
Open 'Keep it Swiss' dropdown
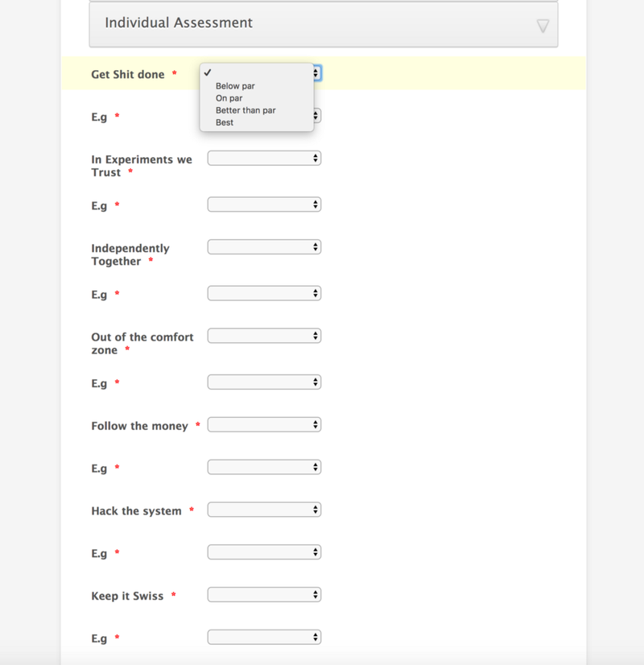click(x=264, y=595)
